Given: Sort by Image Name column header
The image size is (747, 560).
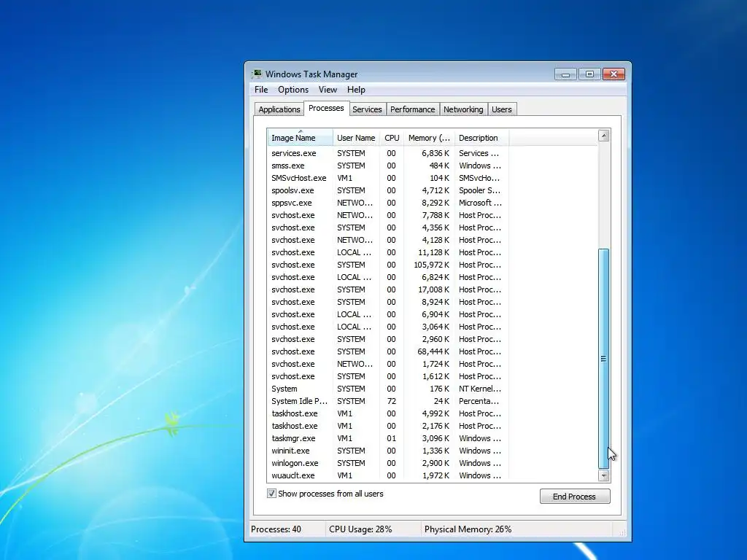Looking at the screenshot, I should coord(300,138).
